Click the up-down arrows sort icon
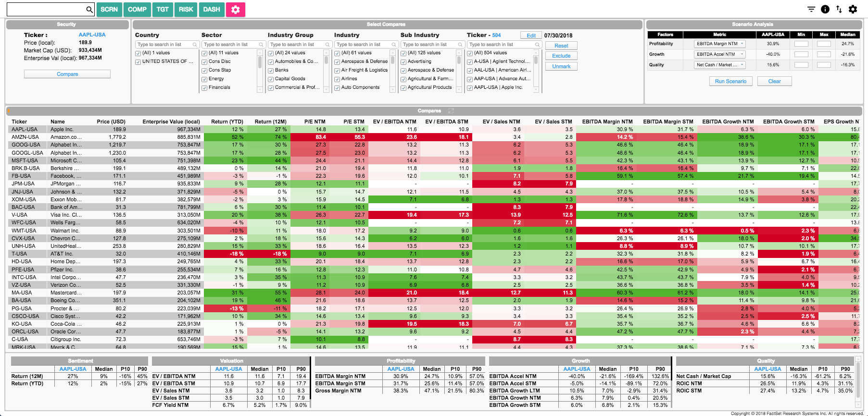The height and width of the screenshot is (416, 868). tap(839, 9)
